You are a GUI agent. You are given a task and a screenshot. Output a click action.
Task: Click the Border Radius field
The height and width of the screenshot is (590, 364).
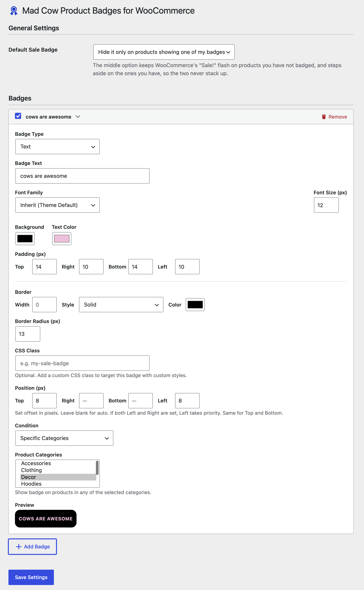(x=28, y=334)
